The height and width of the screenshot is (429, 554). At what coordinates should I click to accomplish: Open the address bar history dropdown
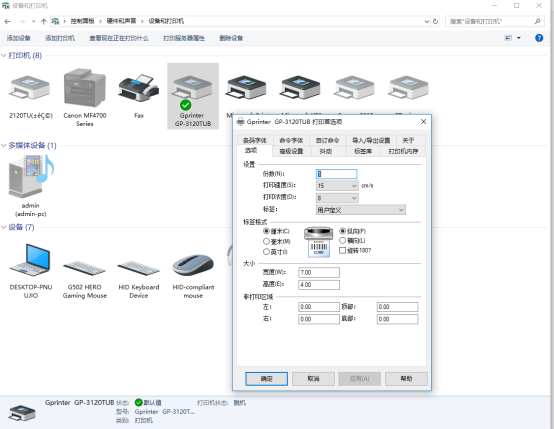[x=426, y=22]
